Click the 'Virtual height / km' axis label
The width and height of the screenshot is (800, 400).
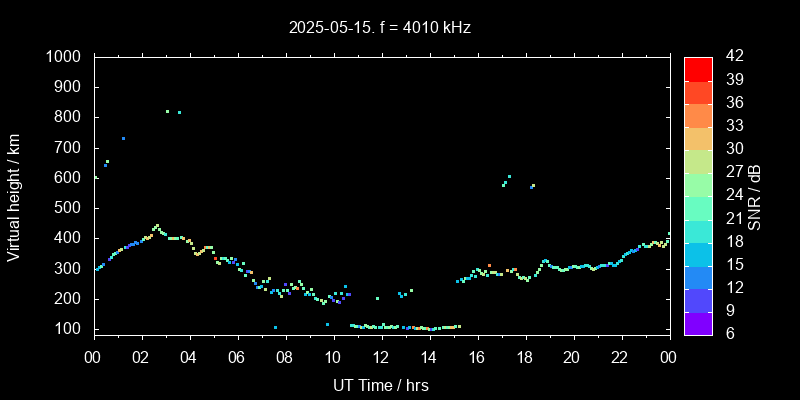[x=14, y=196]
